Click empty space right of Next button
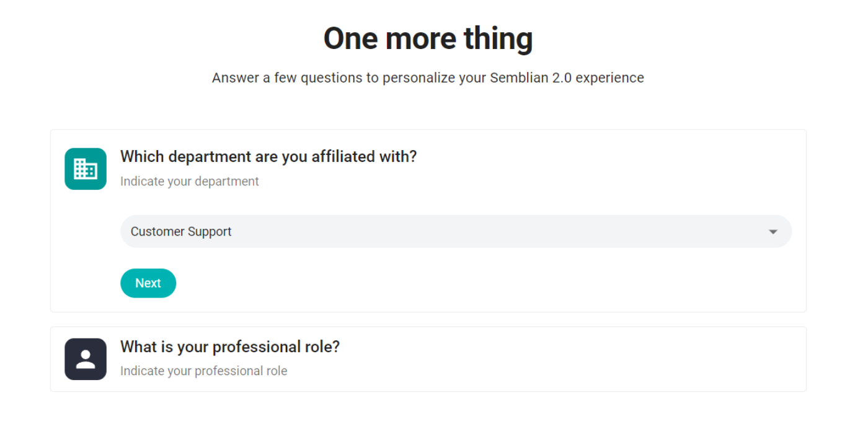Viewport: 868px width, 426px height. 484,283
